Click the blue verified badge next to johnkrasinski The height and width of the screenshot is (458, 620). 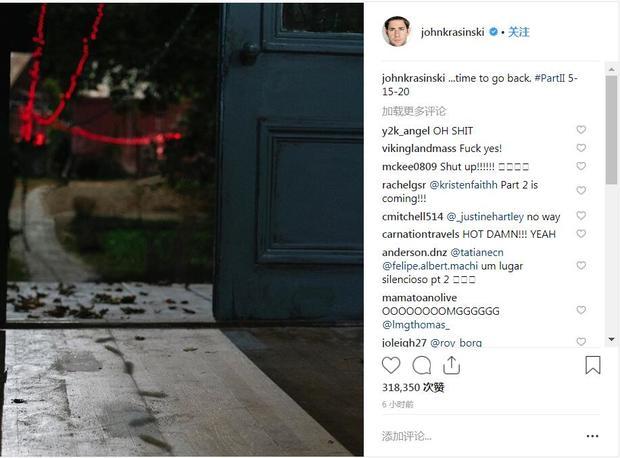pyautogui.click(x=493, y=32)
